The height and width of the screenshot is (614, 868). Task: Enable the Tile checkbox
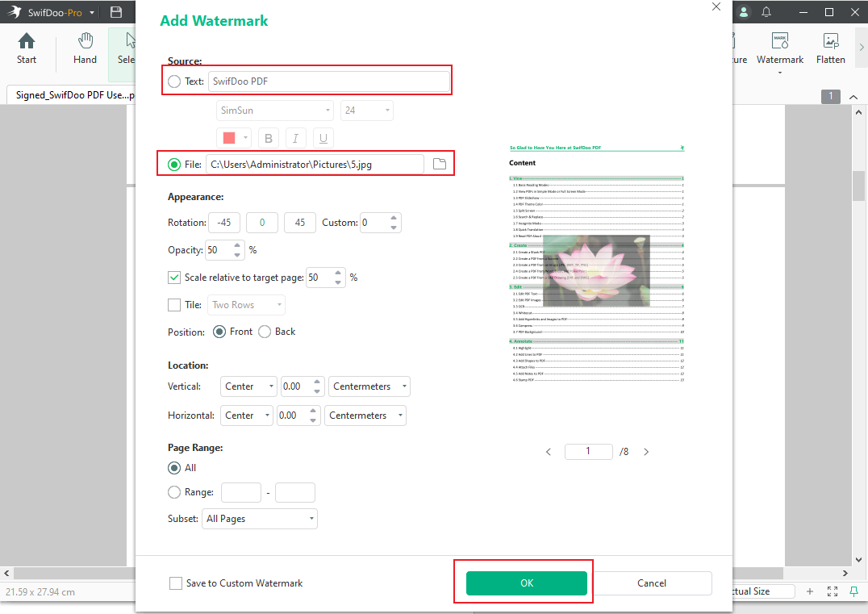174,305
